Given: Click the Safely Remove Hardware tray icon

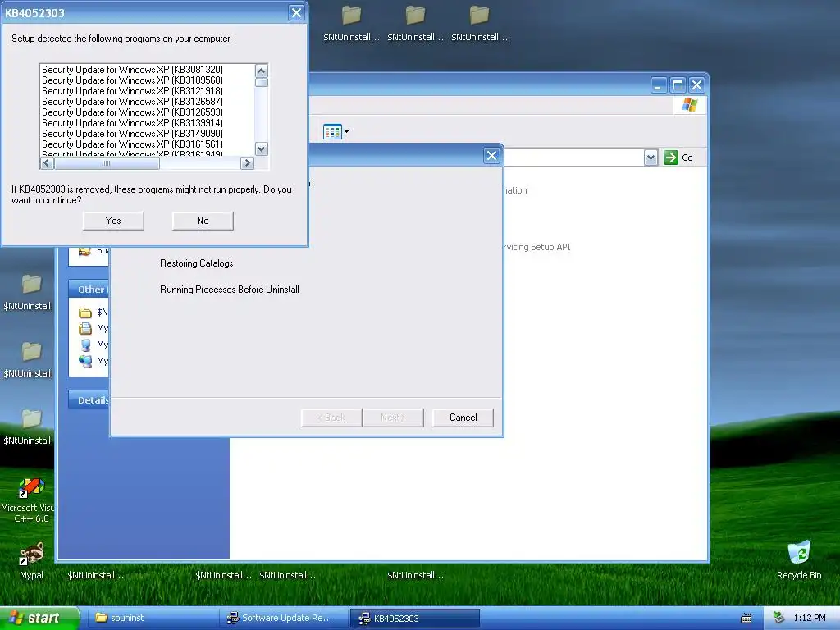Looking at the screenshot, I should [779, 619].
